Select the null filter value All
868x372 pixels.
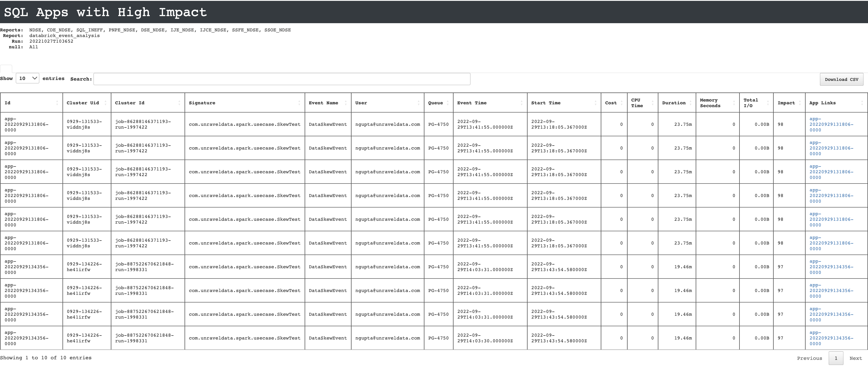(x=34, y=47)
